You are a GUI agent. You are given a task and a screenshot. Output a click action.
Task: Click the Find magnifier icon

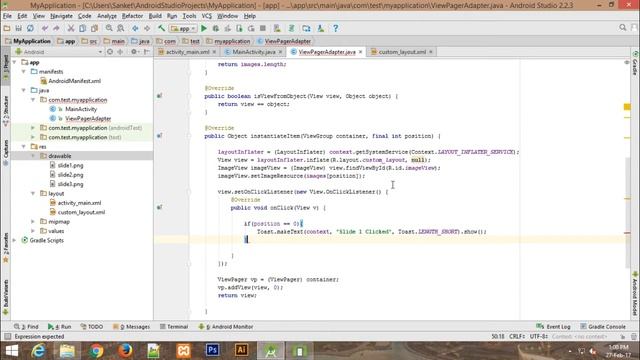click(x=109, y=28)
